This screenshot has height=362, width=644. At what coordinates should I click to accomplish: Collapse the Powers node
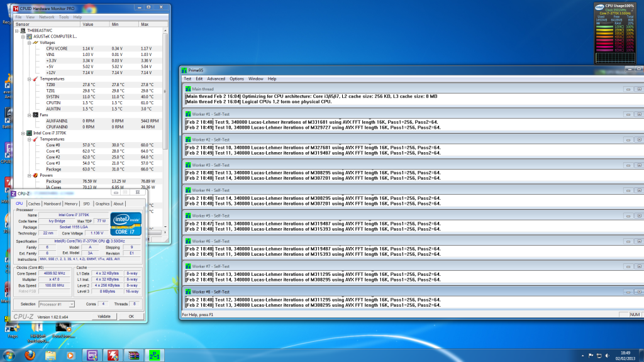pyautogui.click(x=29, y=175)
